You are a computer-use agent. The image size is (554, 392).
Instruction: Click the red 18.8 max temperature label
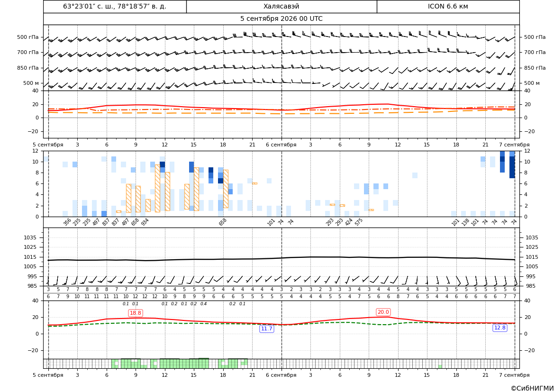136,313
